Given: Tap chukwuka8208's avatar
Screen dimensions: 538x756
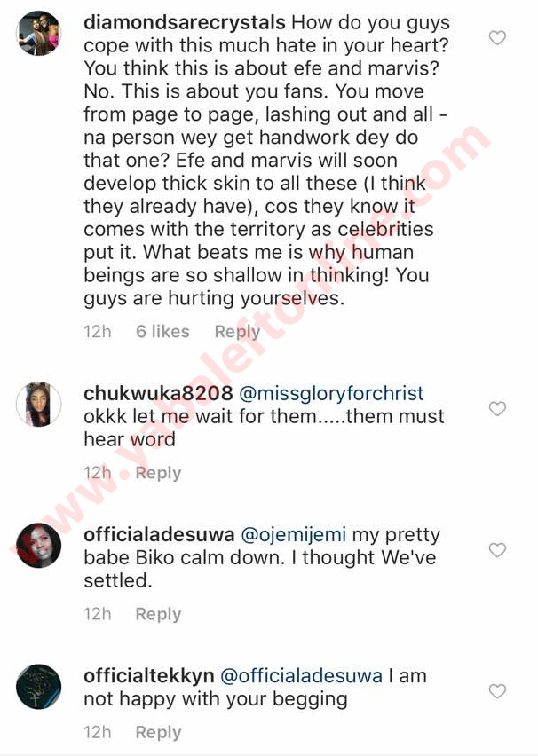Looking at the screenshot, I should [39, 405].
